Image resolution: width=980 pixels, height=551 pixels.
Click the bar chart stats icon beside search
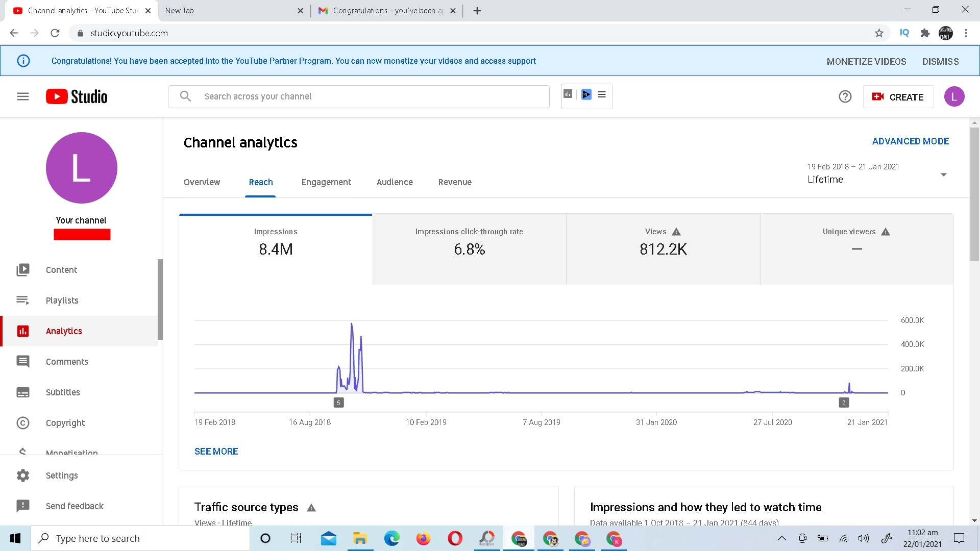[568, 94]
